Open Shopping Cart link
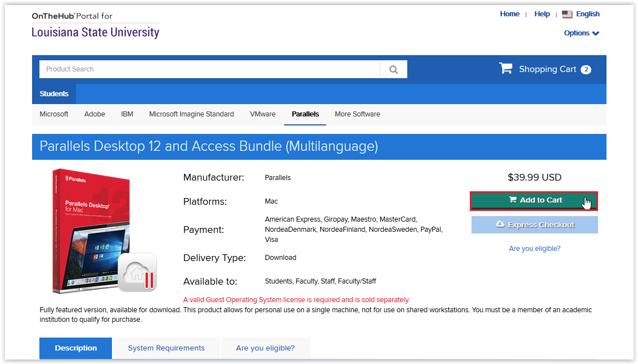Viewport: 638px width, 364px height. pos(547,70)
